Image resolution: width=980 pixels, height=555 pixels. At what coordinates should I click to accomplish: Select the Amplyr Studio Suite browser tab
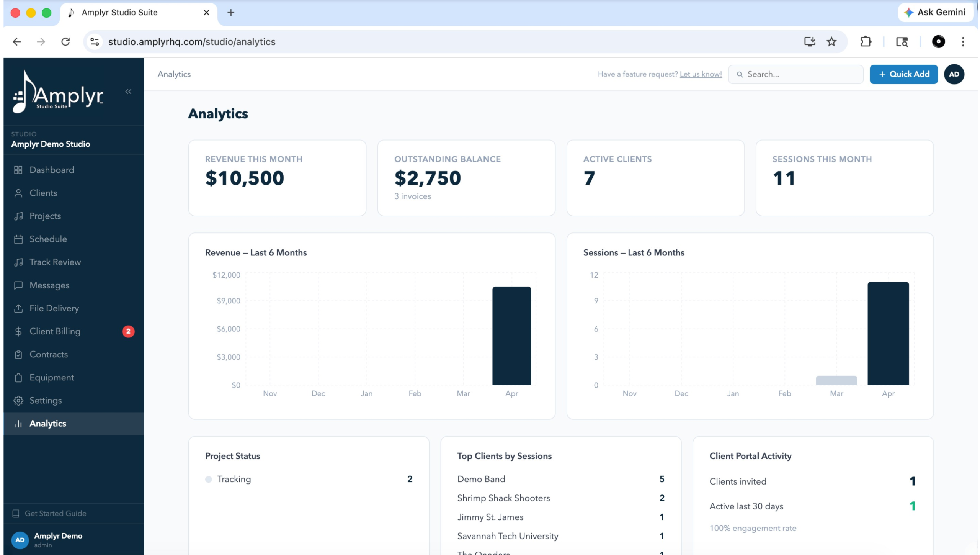click(x=119, y=12)
